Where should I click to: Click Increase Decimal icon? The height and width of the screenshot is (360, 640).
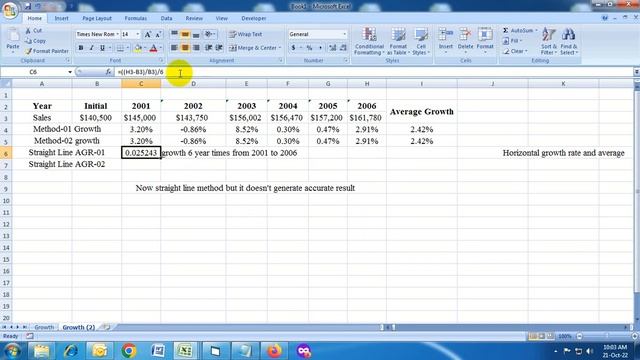pos(333,48)
